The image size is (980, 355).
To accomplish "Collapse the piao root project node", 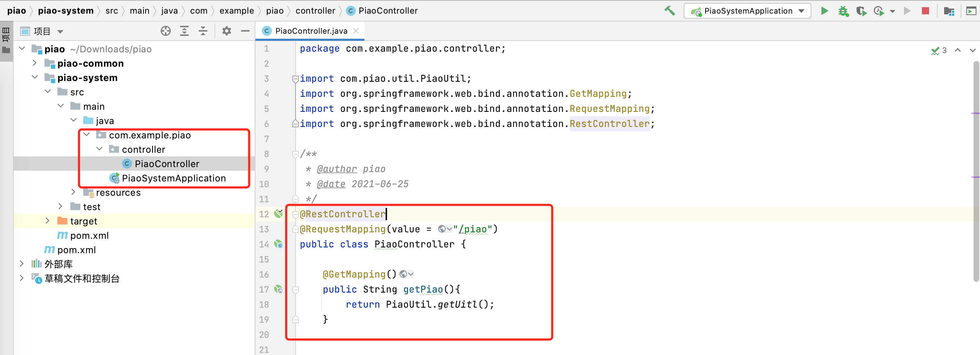I will [22, 48].
